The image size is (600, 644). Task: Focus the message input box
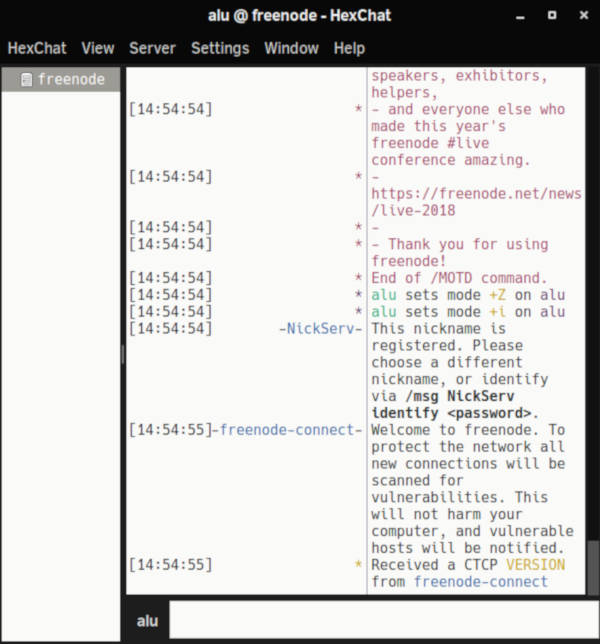[x=384, y=620]
